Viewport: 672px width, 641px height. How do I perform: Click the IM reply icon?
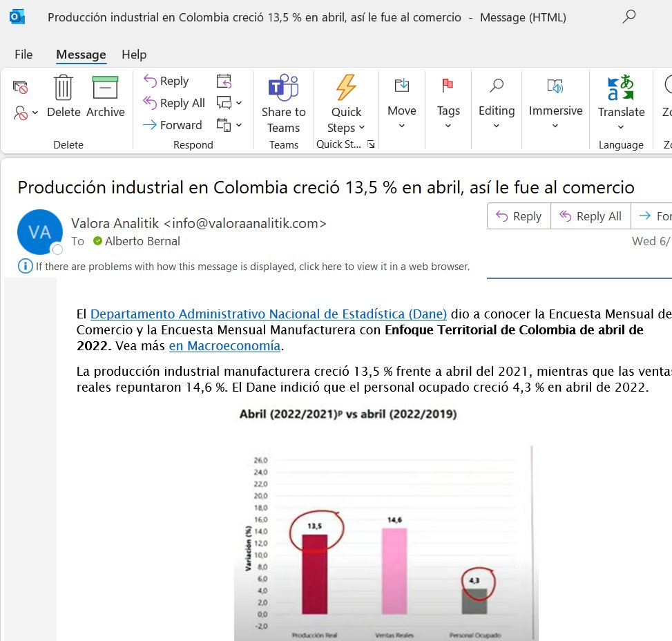(x=224, y=103)
